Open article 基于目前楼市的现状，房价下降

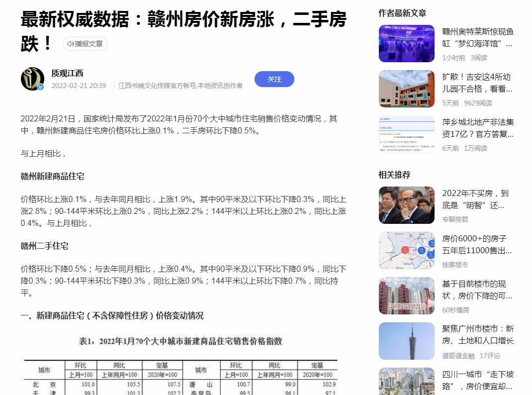[477, 290]
